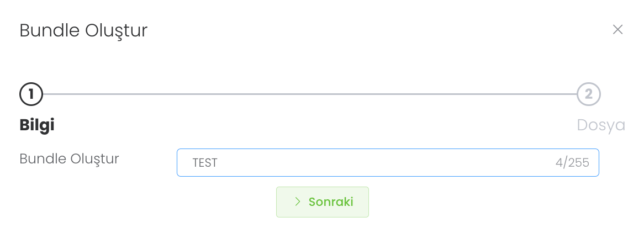Click the arrow icon inside Sonraki button
Screen dimensions: 644x244
coord(297,201)
